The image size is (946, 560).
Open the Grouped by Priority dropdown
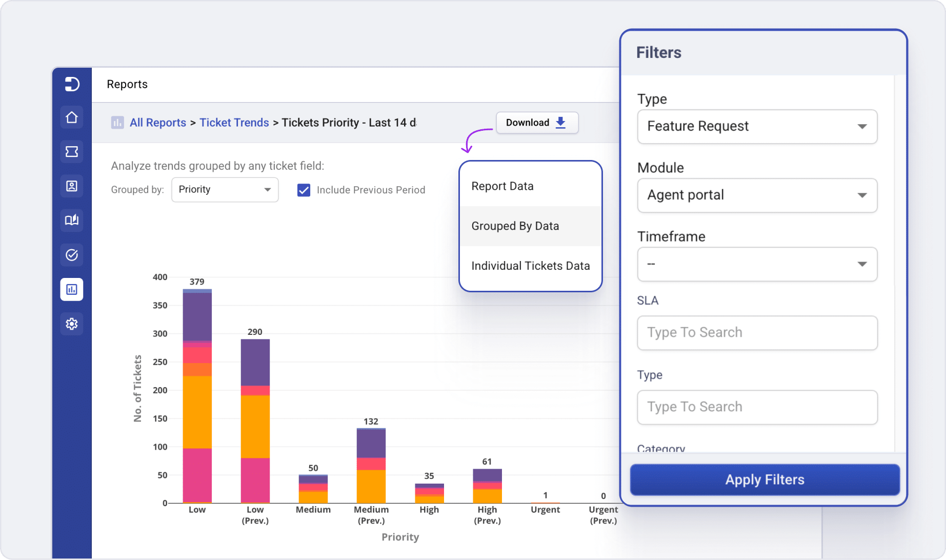coord(225,190)
